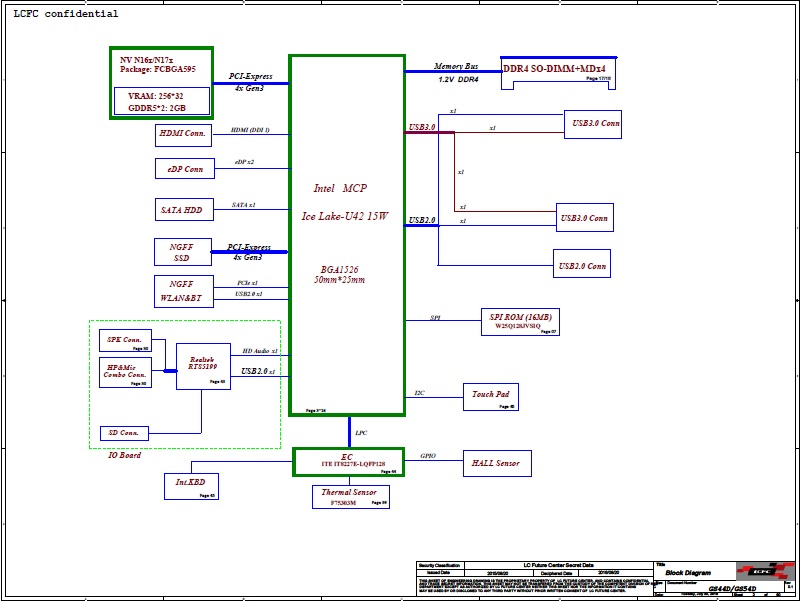Viewport: 803px width, 601px height.
Task: Click "PCI-Express" label beside NGFF SSD
Action: tap(249, 247)
